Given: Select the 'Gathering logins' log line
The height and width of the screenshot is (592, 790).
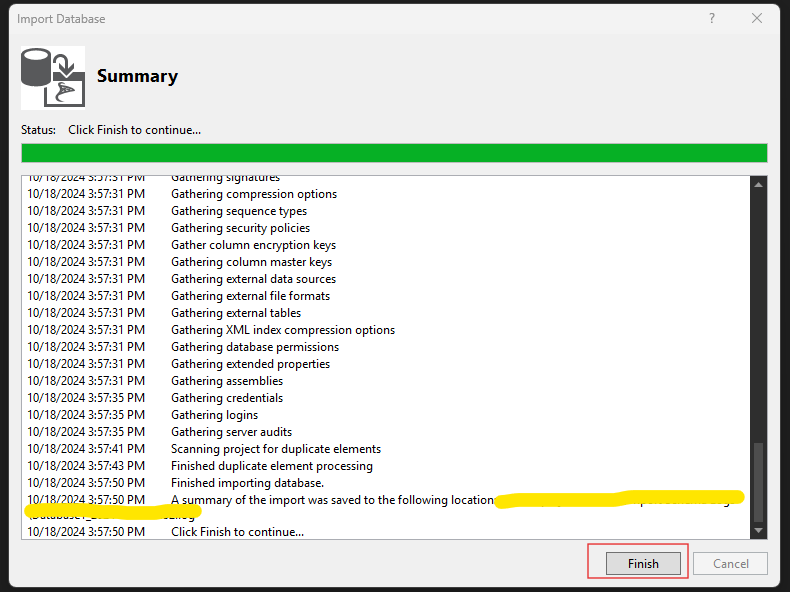Looking at the screenshot, I should pos(215,415).
